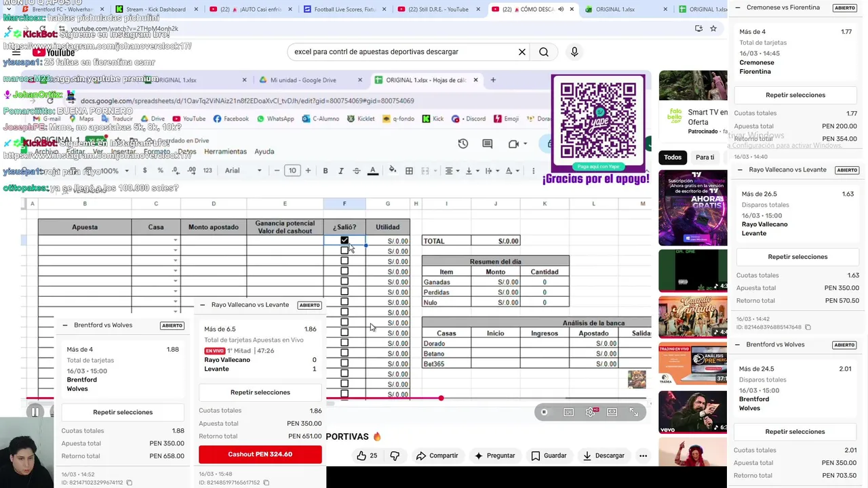This screenshot has width=868, height=488.
Task: Open the Dr. Dre recommended video thumbnail
Action: (692, 270)
